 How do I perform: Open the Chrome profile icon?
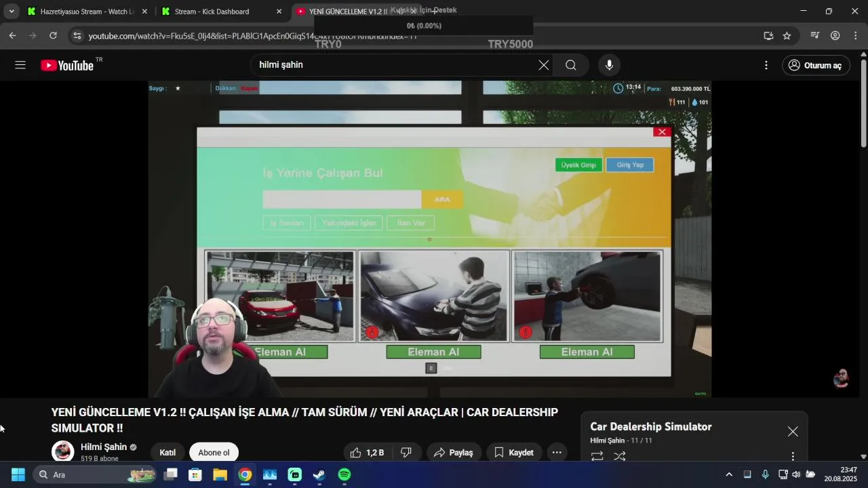pyautogui.click(x=835, y=35)
